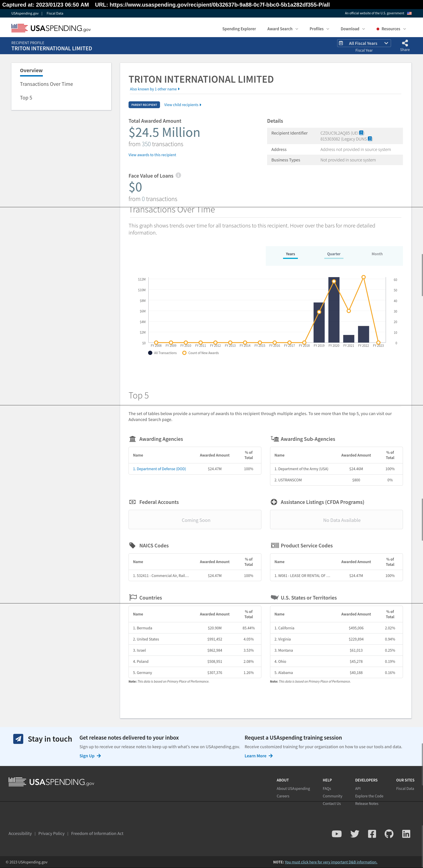
Task: Click the Product Service Codes barcode icon
Action: 275,545
